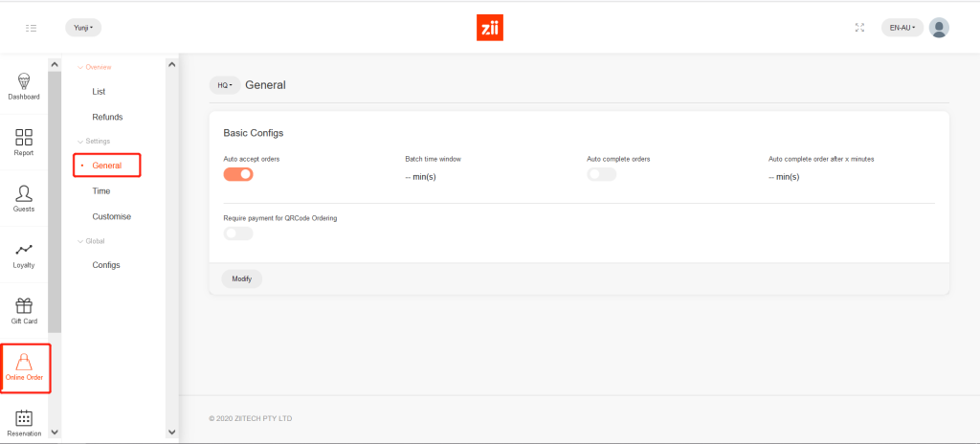
Task: Open the Yunji venue dropdown
Action: click(x=83, y=28)
